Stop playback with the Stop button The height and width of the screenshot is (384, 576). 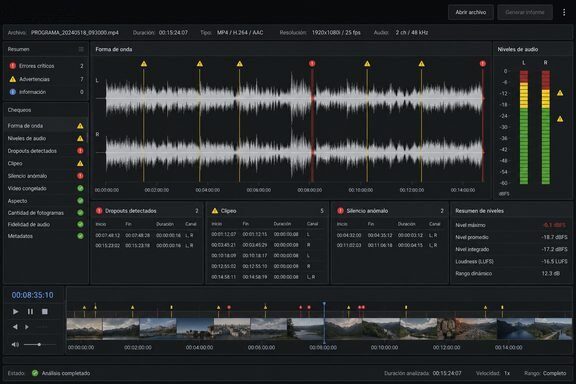(x=44, y=312)
